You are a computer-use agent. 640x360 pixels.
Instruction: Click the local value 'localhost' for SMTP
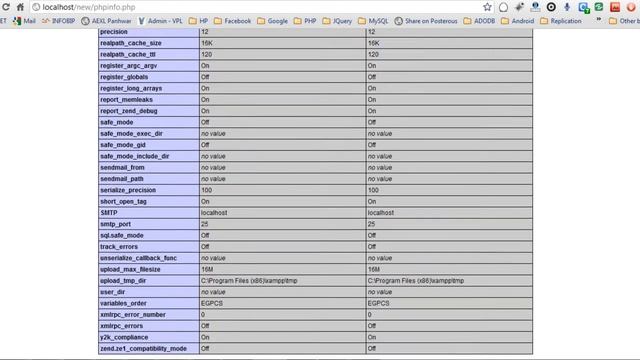point(214,213)
